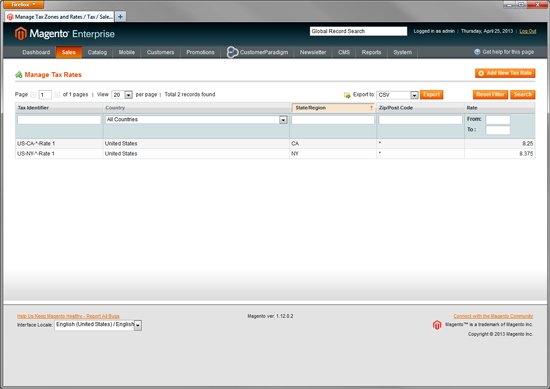The height and width of the screenshot is (389, 550).
Task: Click the Export to icon
Action: (347, 95)
